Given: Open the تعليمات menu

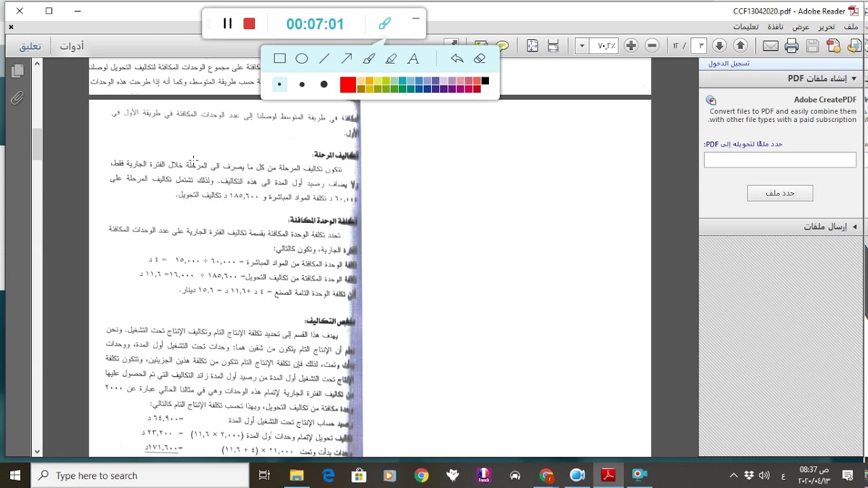Looking at the screenshot, I should tap(746, 27).
